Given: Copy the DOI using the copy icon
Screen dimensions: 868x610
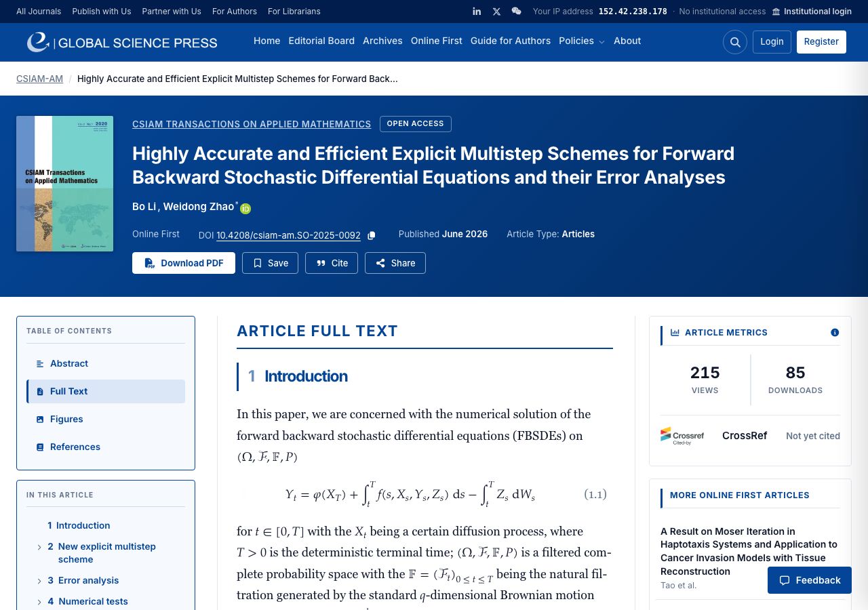Looking at the screenshot, I should pos(371,236).
